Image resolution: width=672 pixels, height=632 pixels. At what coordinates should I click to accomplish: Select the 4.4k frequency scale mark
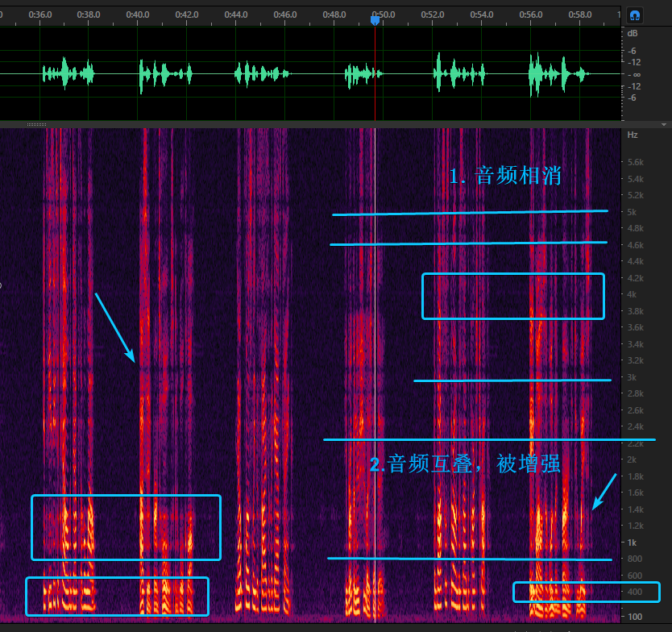pyautogui.click(x=636, y=261)
